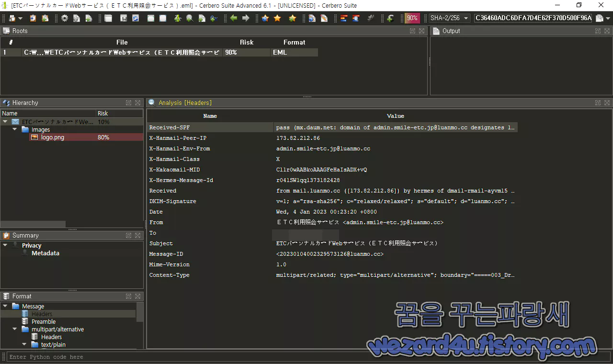
Task: Sort Roots by the Format column header
Action: [294, 42]
